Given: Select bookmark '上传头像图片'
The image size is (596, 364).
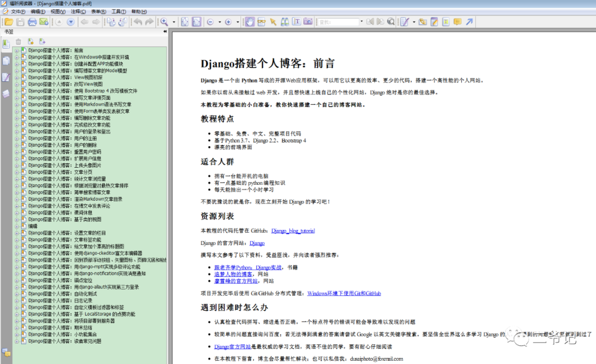Looking at the screenshot, I should coord(65,165).
